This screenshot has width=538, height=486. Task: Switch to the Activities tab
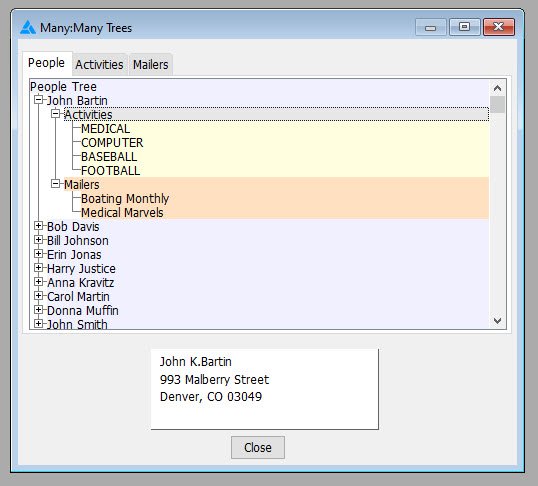tap(100, 65)
